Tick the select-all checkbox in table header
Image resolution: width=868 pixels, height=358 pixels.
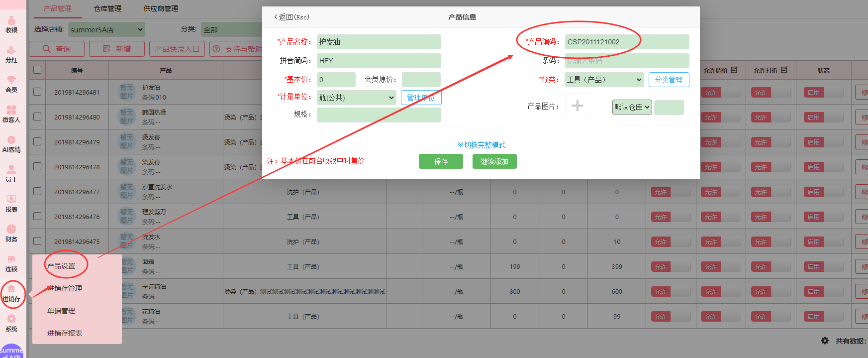pyautogui.click(x=37, y=70)
